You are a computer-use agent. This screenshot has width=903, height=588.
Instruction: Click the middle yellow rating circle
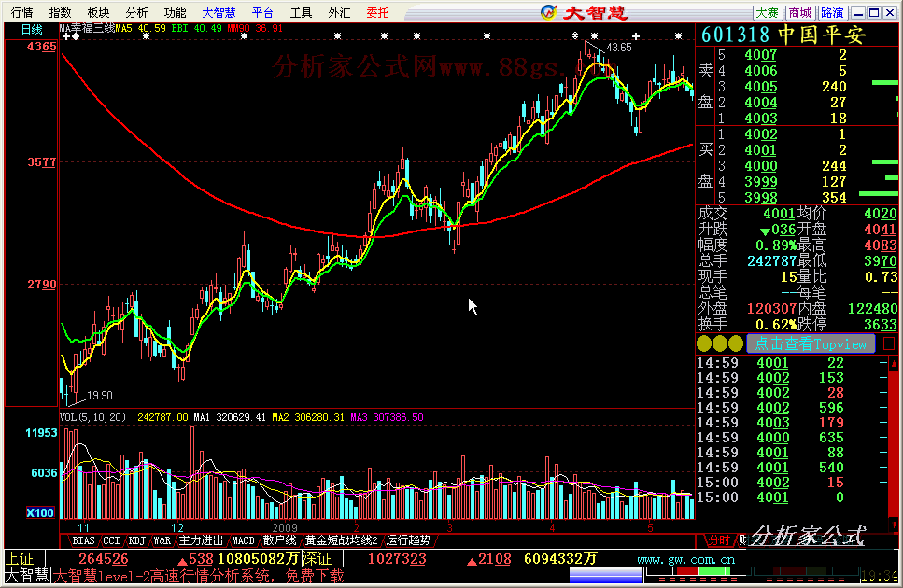click(720, 344)
